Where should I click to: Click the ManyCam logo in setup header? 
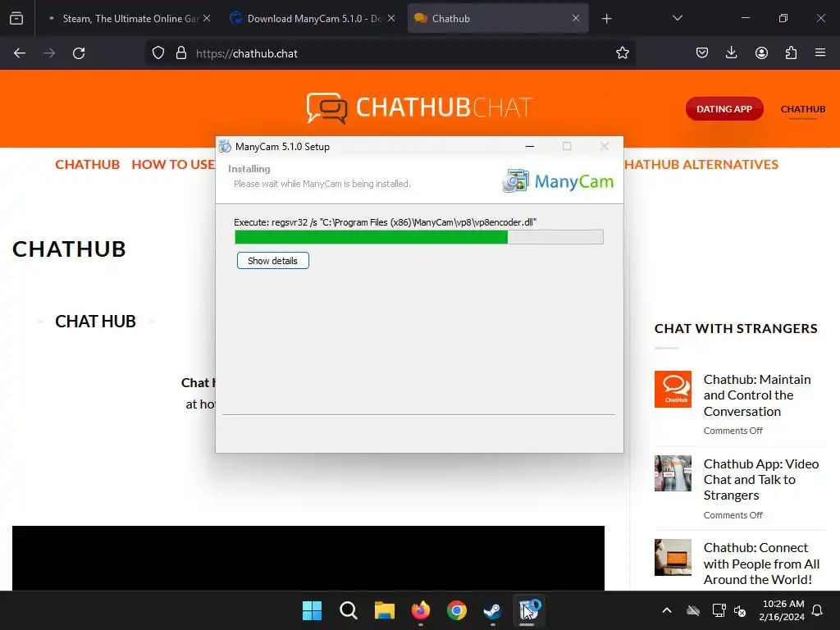(558, 181)
